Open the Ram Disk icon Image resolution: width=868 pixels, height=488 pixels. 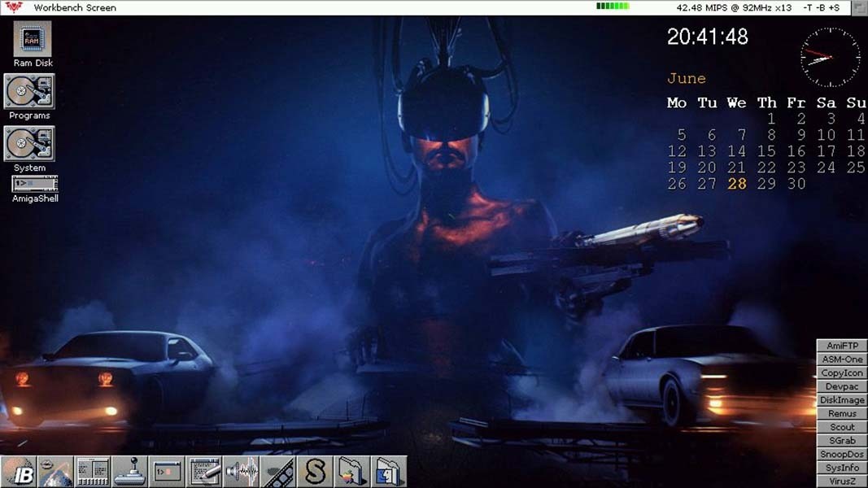32,39
